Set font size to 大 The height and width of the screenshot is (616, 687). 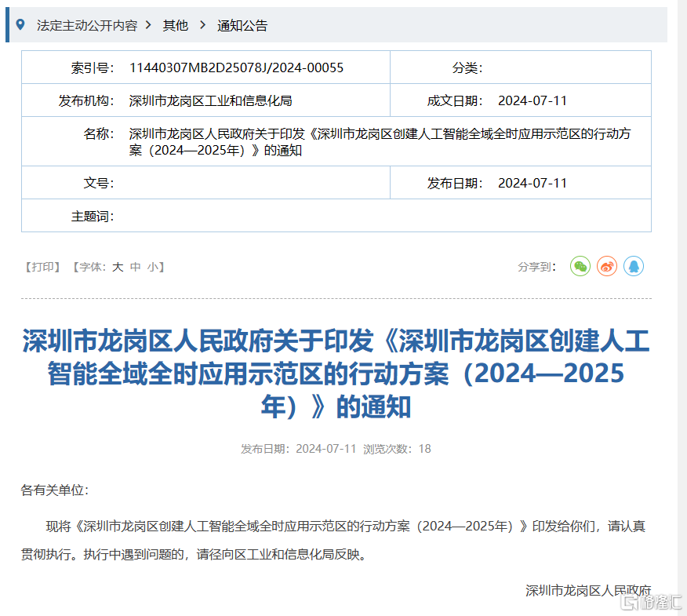click(118, 267)
